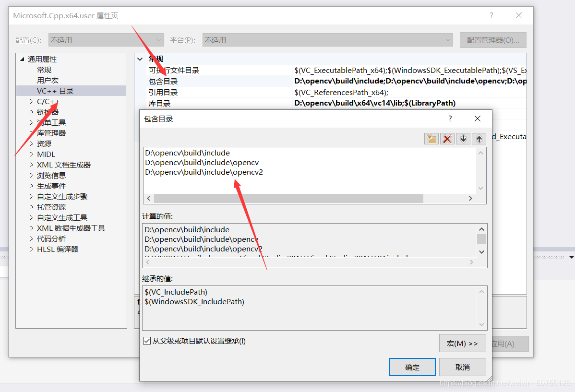Screen dimensions: 575x392
Task: Open the 配置 dropdown
Action: (x=106, y=40)
